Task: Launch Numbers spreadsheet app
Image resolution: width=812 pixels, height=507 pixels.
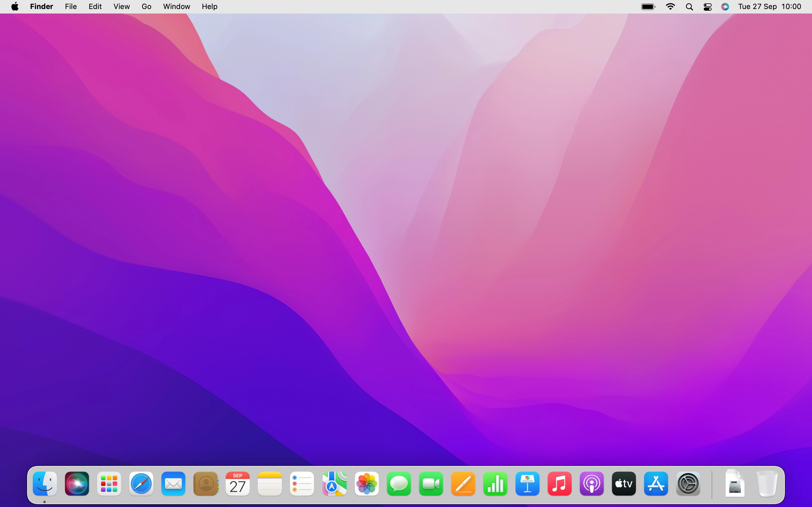Action: tap(495, 484)
